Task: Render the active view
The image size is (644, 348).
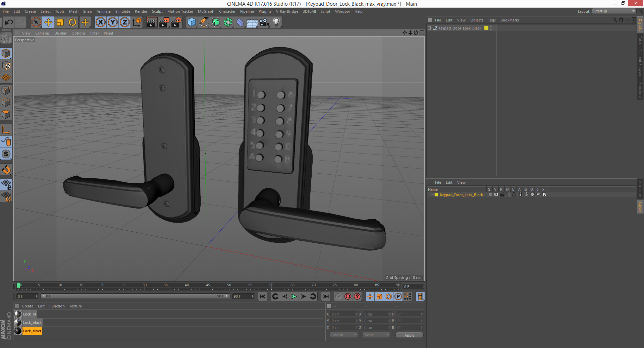Action: (x=152, y=22)
